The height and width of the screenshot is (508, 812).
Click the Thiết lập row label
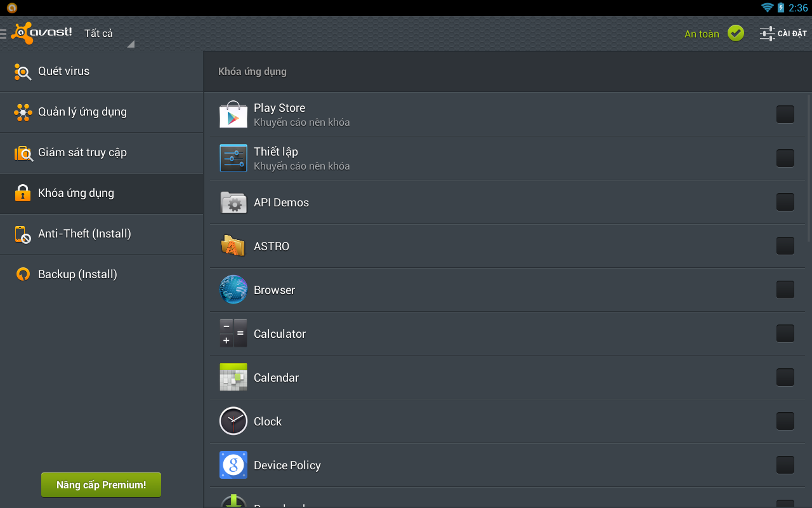coord(275,152)
